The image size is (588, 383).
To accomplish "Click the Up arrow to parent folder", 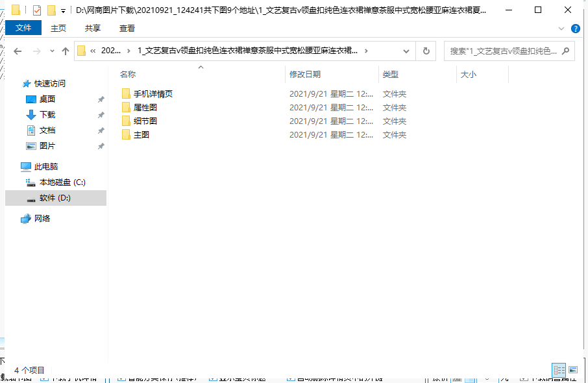I will point(65,51).
